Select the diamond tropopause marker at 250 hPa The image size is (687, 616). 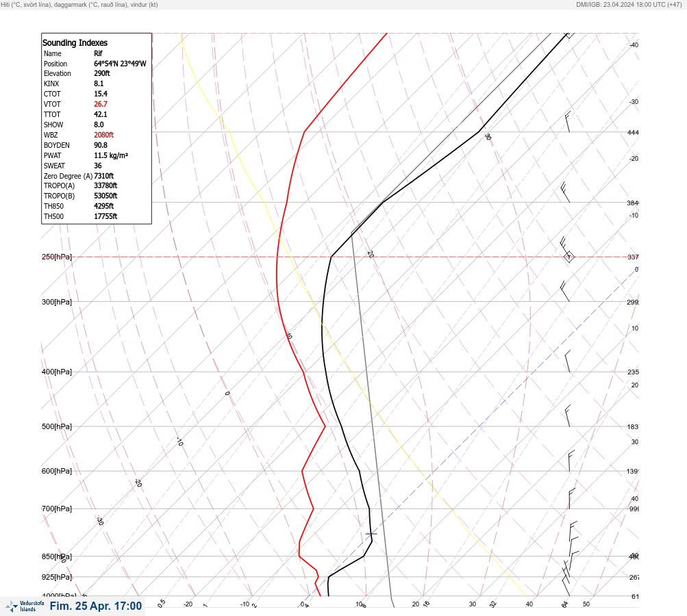(569, 257)
